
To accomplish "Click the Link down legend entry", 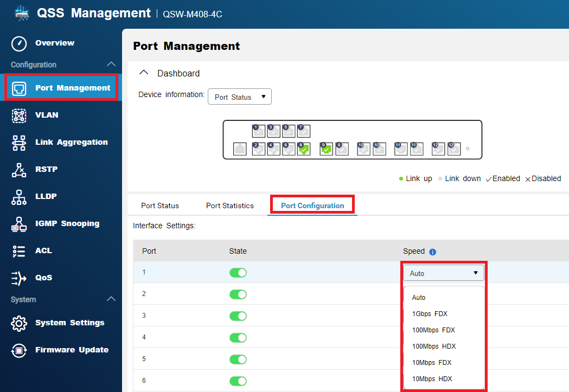I will click(459, 178).
